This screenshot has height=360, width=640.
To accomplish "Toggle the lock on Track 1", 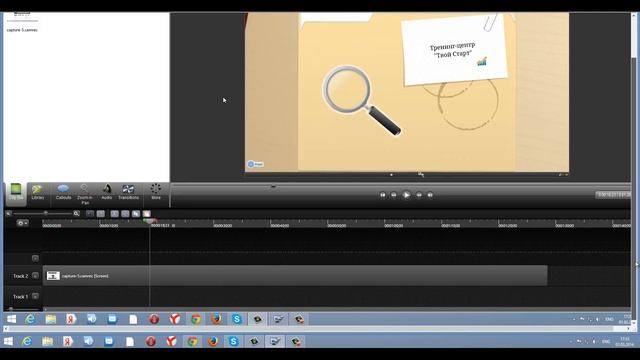I will click(x=36, y=296).
